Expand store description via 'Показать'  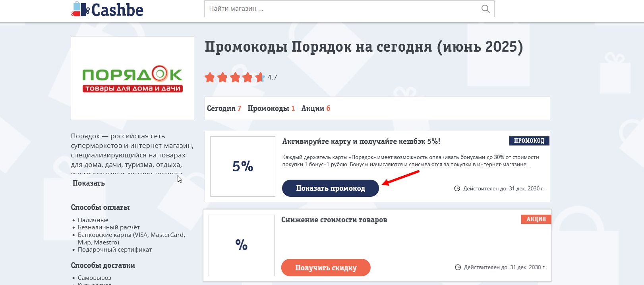pyautogui.click(x=89, y=183)
